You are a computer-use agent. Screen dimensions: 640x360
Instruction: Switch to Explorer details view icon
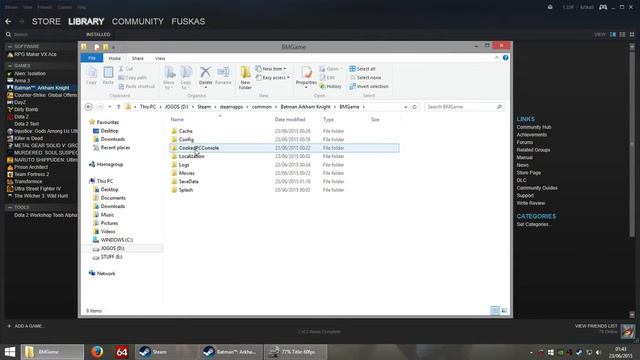(x=495, y=311)
